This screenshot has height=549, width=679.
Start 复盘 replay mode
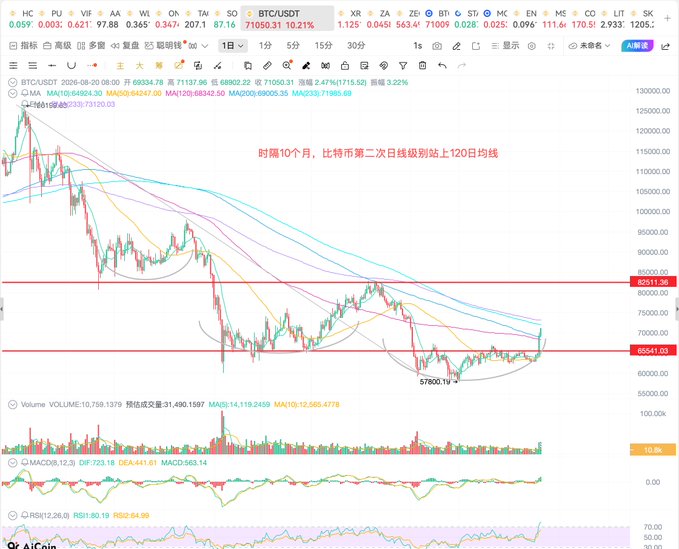pyautogui.click(x=125, y=45)
